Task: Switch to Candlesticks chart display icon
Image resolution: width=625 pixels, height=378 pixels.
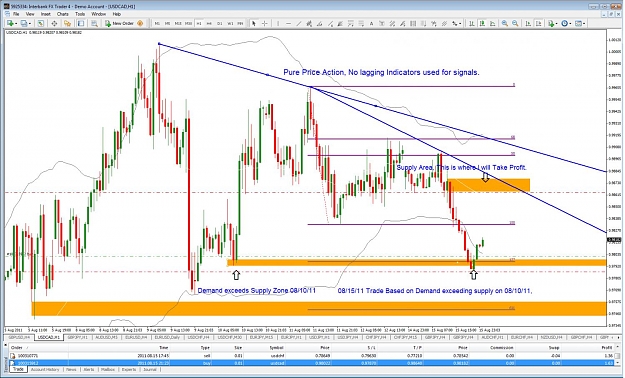Action: [482, 24]
